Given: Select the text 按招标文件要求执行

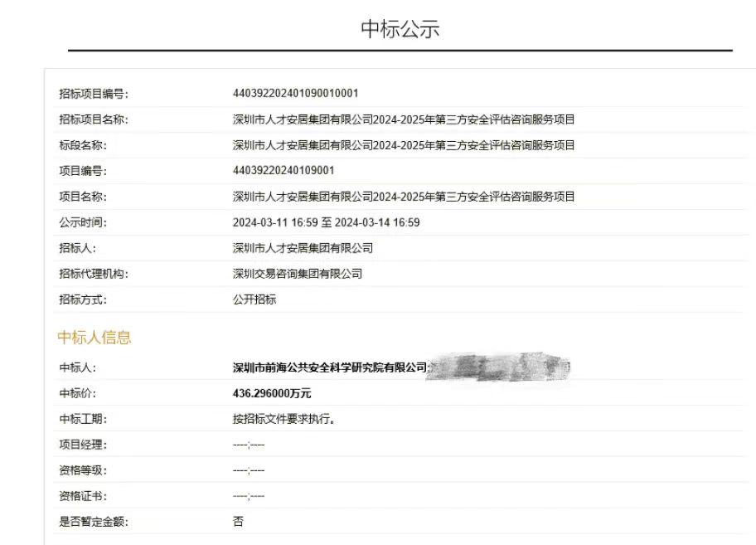Looking at the screenshot, I should (x=284, y=419).
